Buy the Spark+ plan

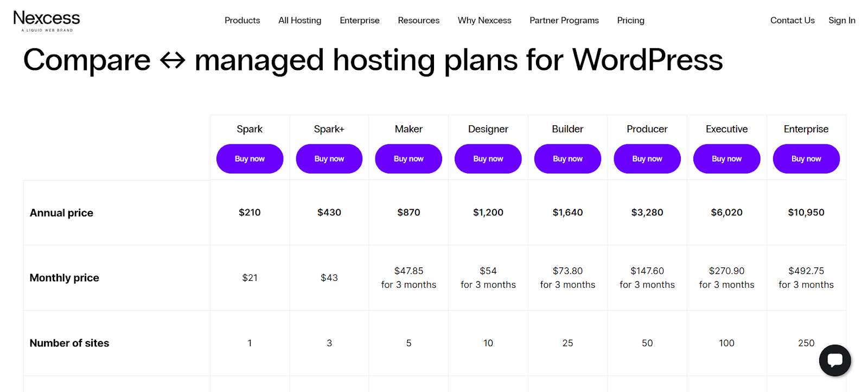pyautogui.click(x=329, y=159)
